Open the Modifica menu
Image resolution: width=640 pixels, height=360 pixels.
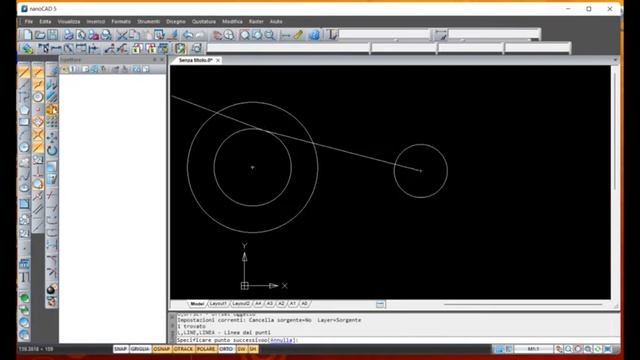tap(232, 21)
